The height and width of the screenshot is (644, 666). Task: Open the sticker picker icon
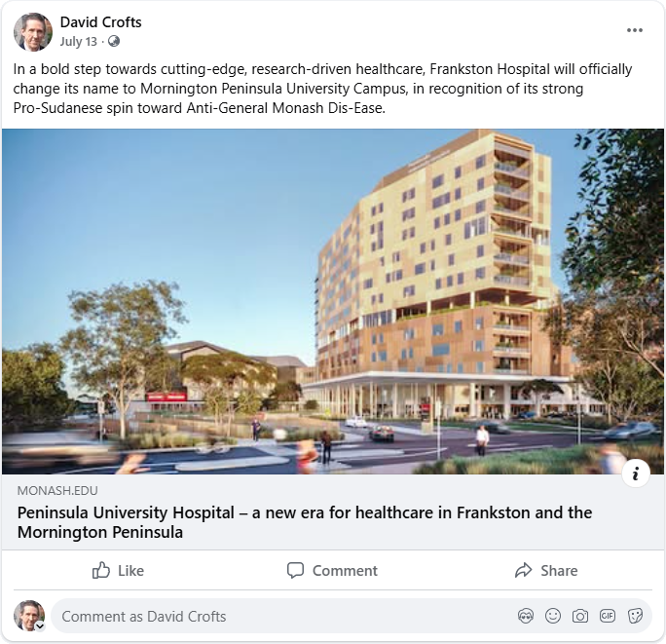[635, 616]
